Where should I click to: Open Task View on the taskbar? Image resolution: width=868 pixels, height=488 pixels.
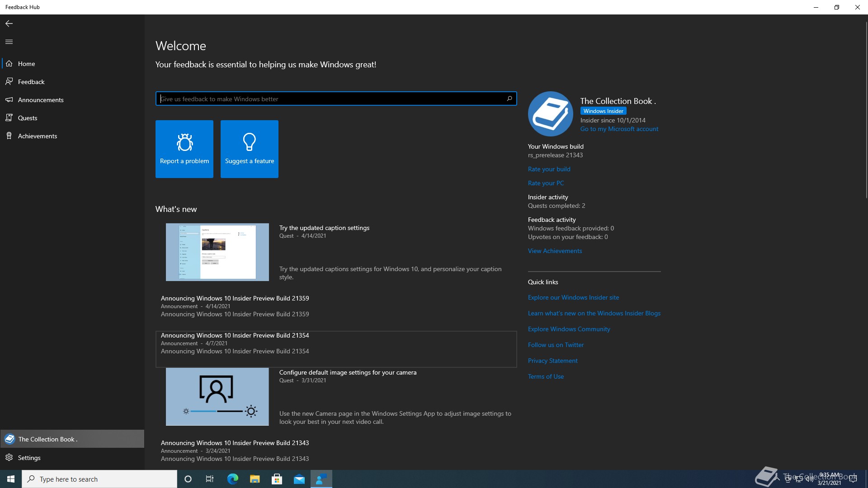pyautogui.click(x=210, y=479)
